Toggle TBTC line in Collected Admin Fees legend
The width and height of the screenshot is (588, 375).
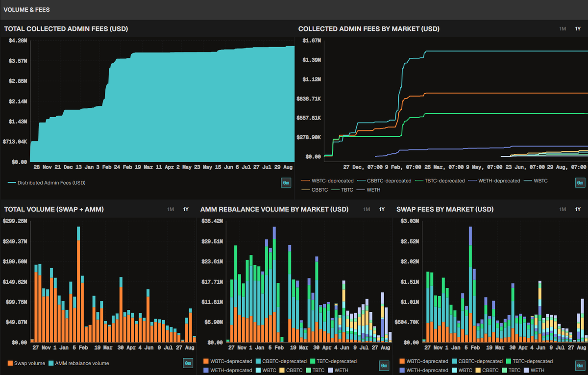coord(343,189)
